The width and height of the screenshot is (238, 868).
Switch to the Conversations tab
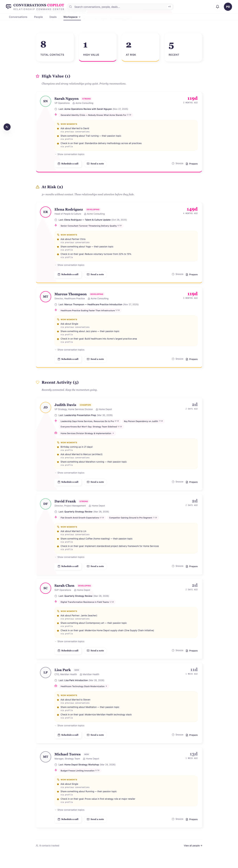[18, 17]
